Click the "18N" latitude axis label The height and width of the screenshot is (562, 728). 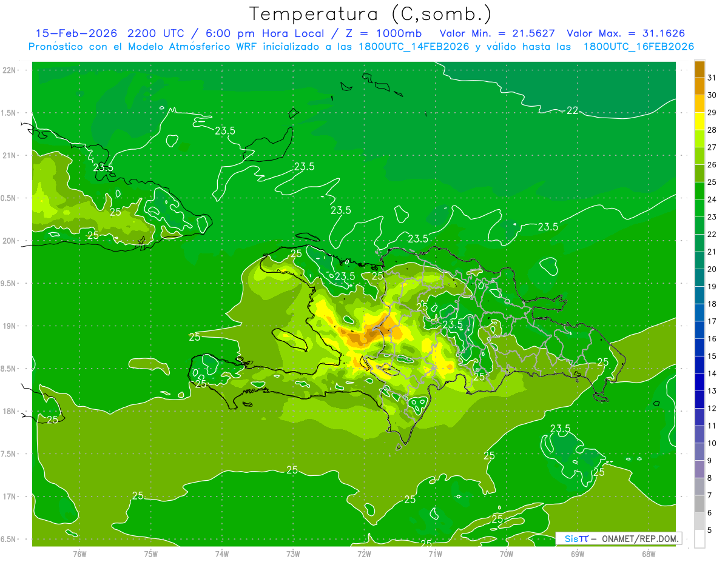click(x=10, y=411)
